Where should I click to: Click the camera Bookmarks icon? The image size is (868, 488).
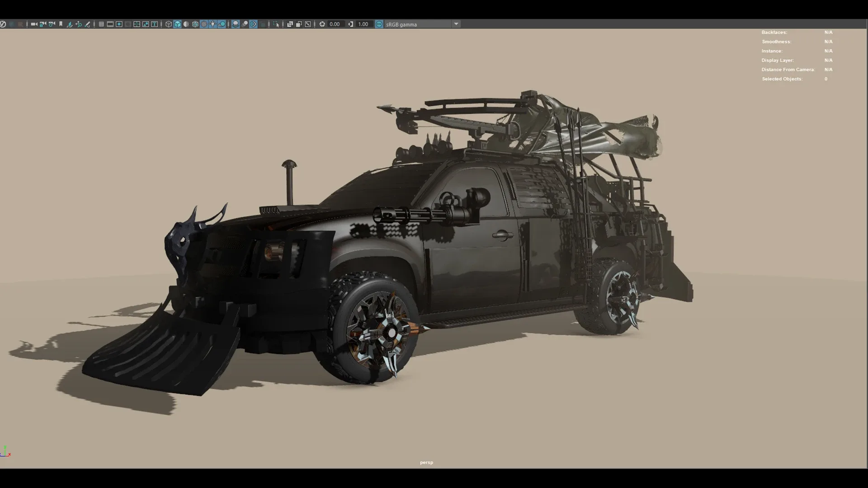[x=61, y=24]
